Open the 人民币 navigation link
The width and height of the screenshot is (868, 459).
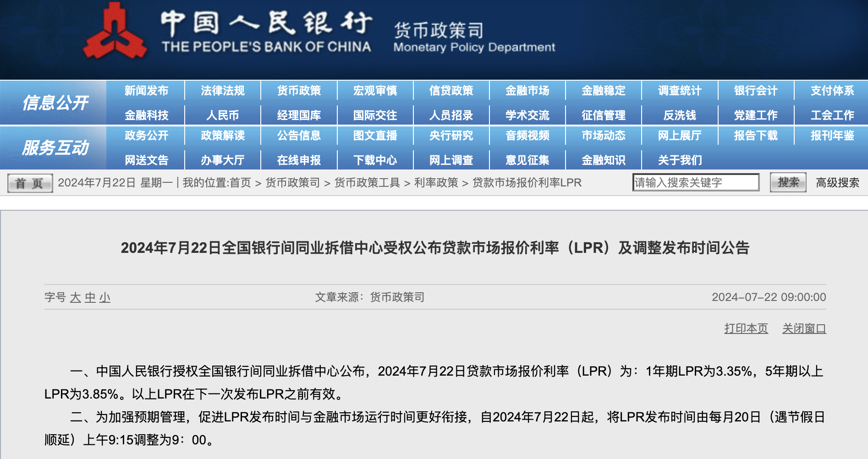[x=223, y=115]
